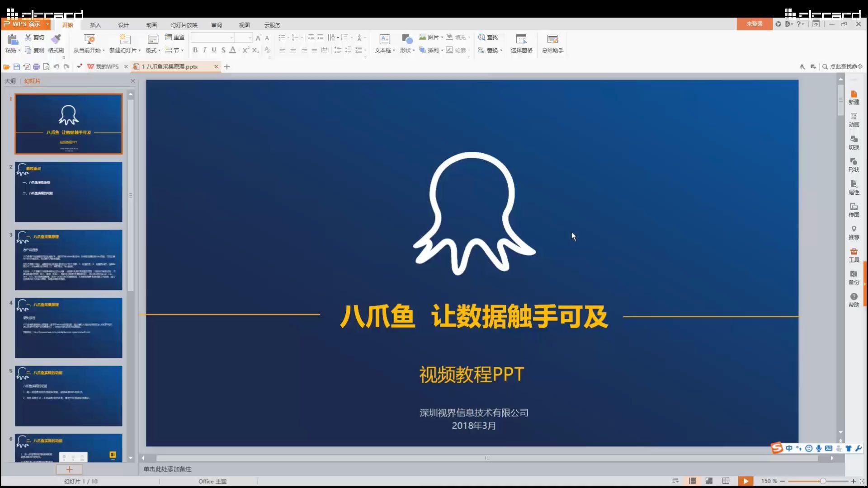868x488 pixels.
Task: Click the Redo arrow icon
Action: (x=66, y=67)
